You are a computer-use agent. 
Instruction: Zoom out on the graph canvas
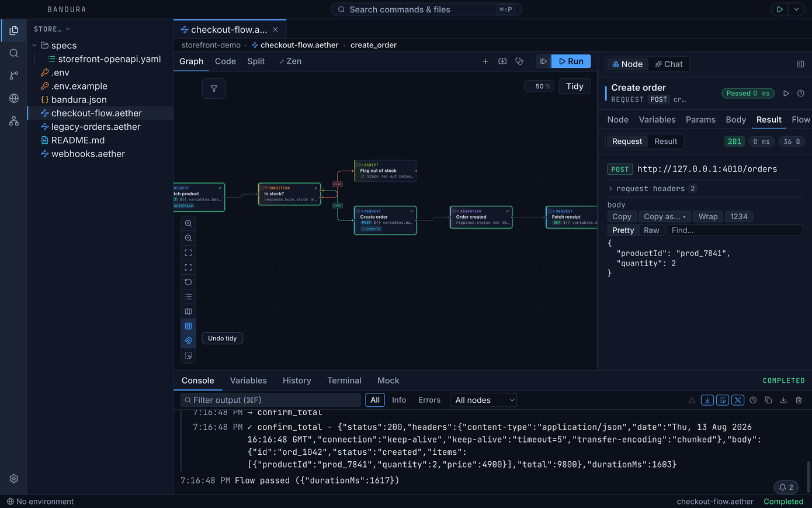(188, 238)
